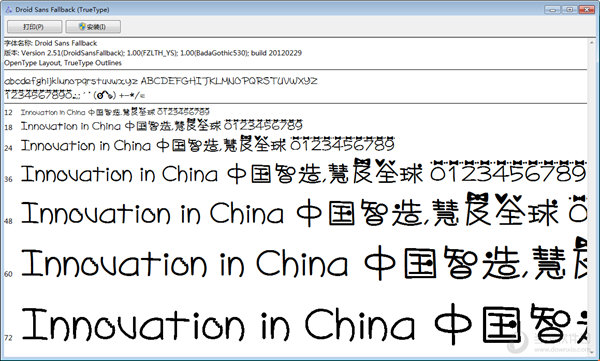Screen dimensions: 600x361
Task: Click the font name line 'Droid Sans Fallback'
Action: tap(51, 43)
